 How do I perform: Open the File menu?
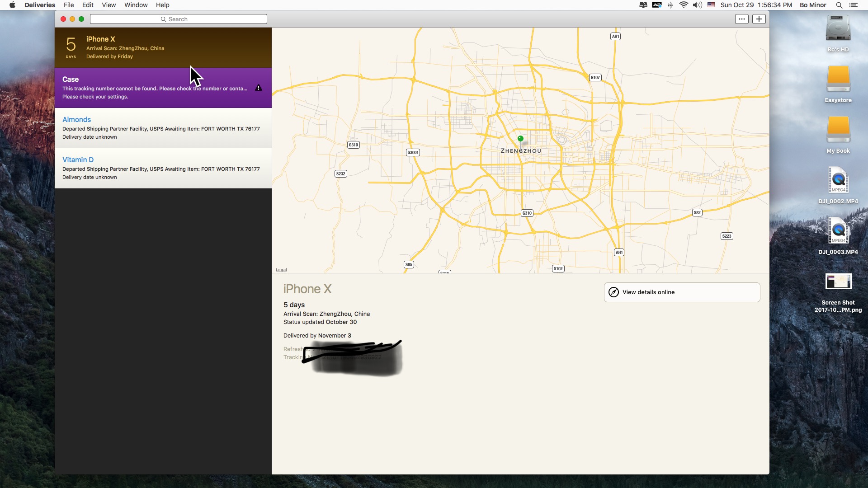coord(69,5)
